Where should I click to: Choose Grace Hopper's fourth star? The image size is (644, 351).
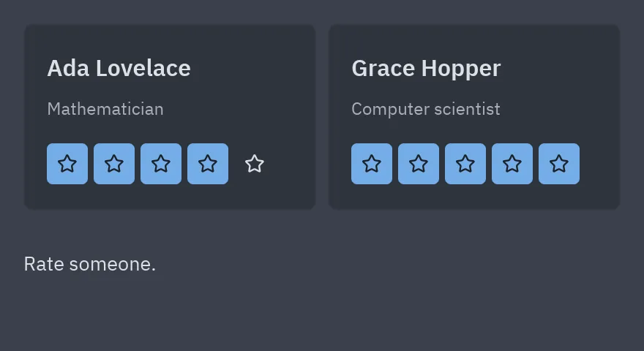pyautogui.click(x=512, y=164)
